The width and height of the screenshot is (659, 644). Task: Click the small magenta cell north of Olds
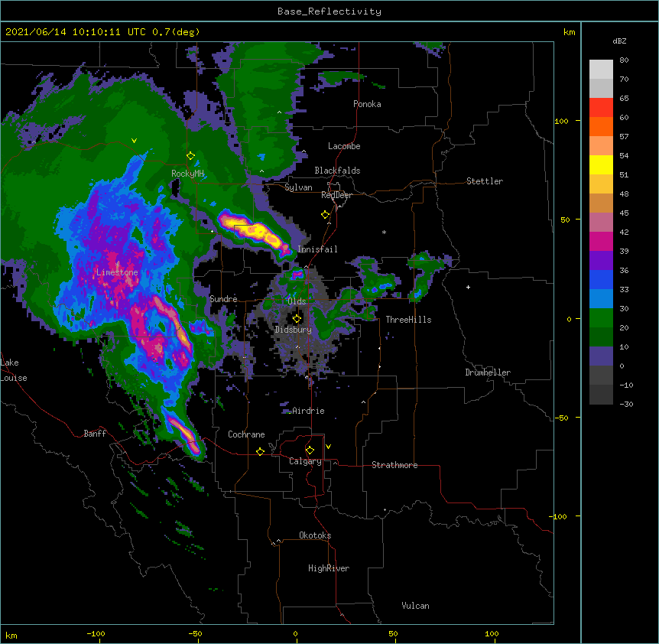click(297, 275)
